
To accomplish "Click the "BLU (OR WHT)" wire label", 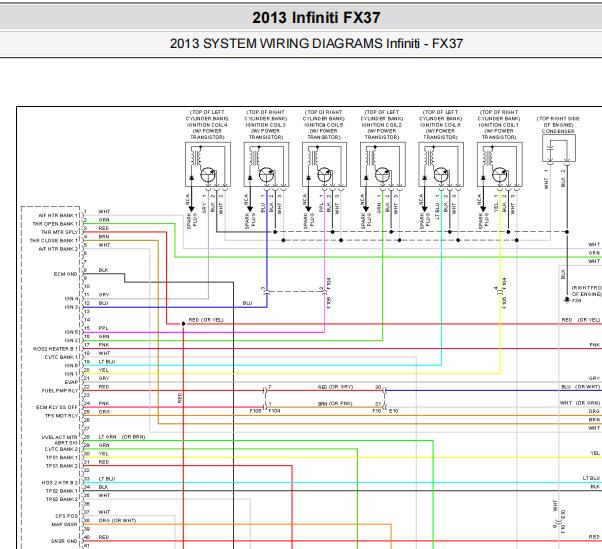I will point(580,387).
